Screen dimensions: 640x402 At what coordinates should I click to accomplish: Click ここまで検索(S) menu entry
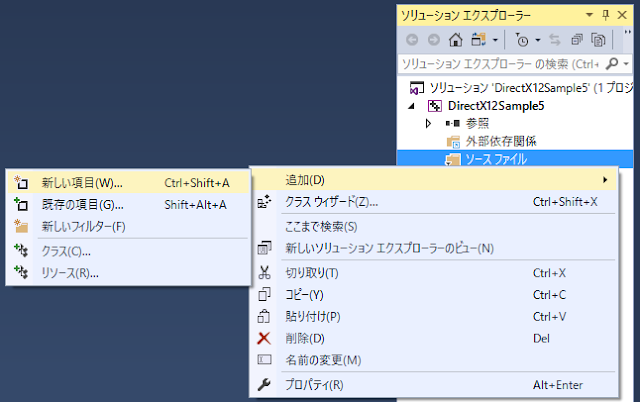(434, 227)
